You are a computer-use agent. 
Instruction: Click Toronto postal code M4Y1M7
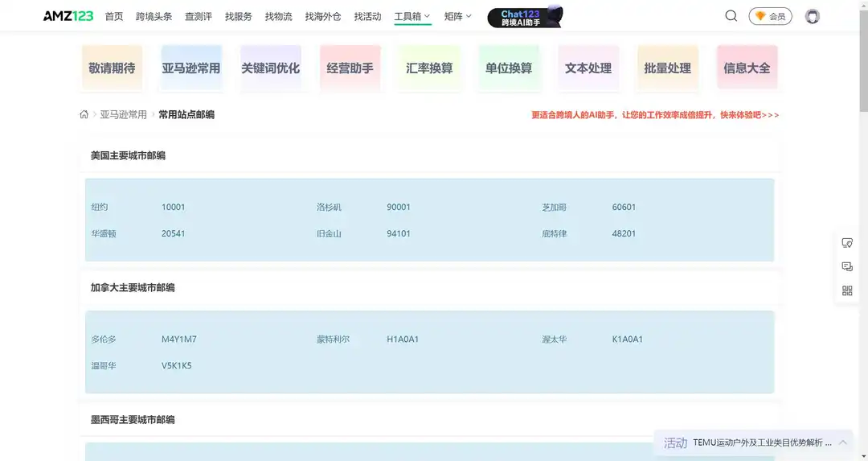point(178,339)
